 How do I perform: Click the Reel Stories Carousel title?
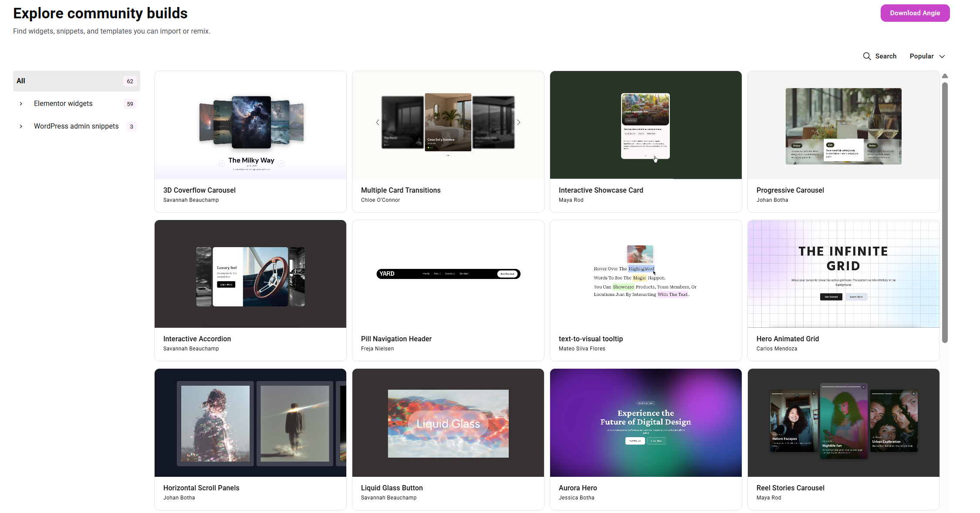pos(791,488)
